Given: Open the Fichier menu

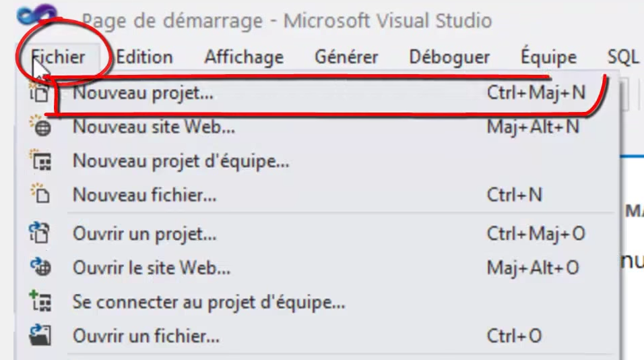Looking at the screenshot, I should (59, 57).
